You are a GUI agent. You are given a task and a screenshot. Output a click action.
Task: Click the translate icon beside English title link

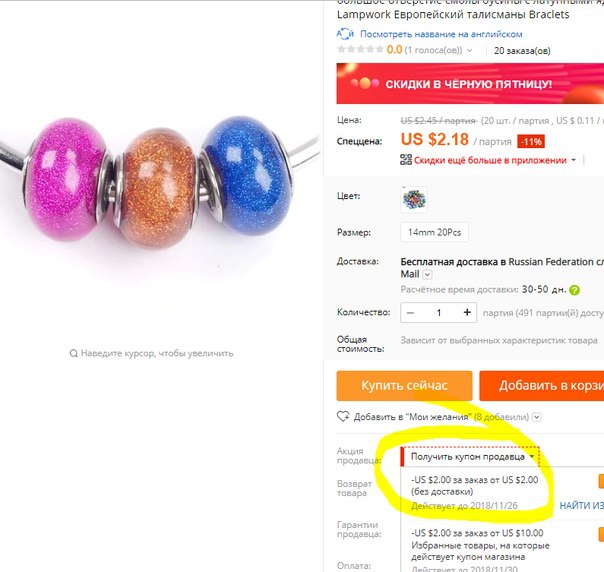[345, 34]
